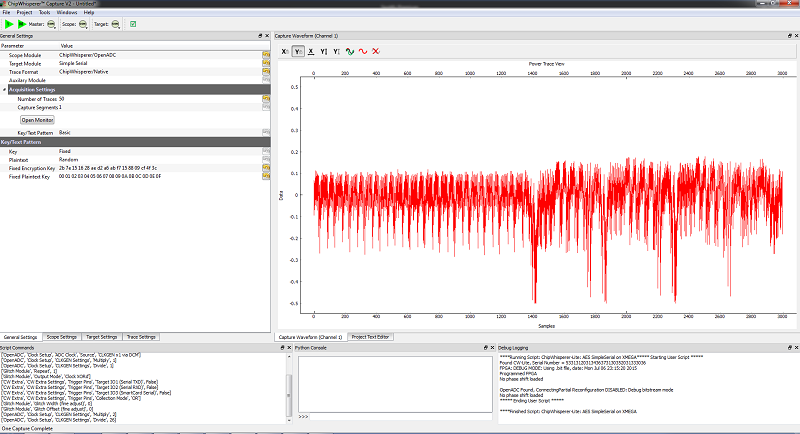800x434 pixels.
Task: Toggle the Y lock button in waveform toolbar
Action: pyautogui.click(x=298, y=51)
